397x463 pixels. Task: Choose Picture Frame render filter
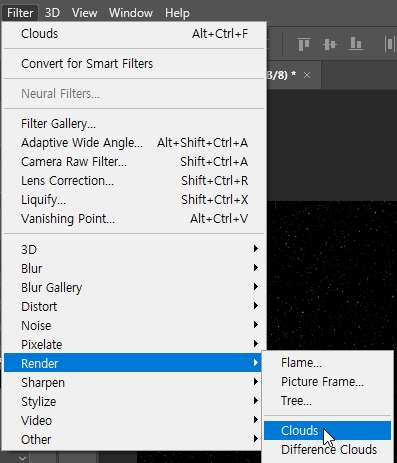pos(327,382)
